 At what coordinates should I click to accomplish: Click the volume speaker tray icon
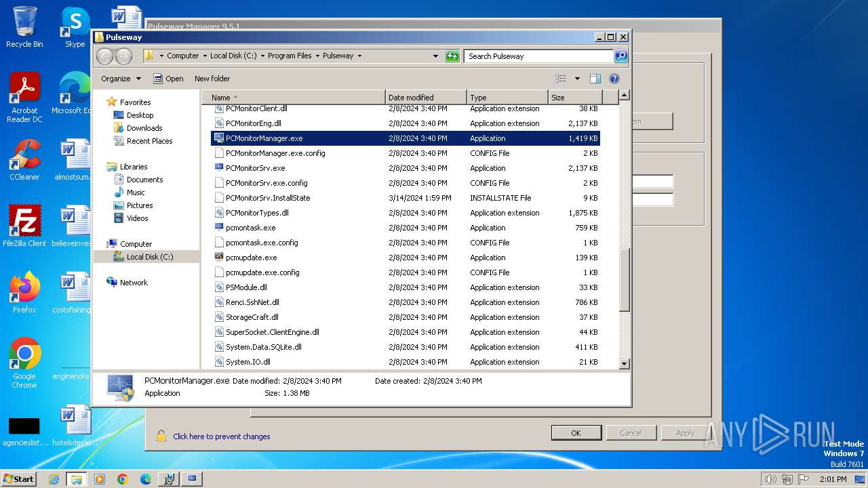point(771,479)
